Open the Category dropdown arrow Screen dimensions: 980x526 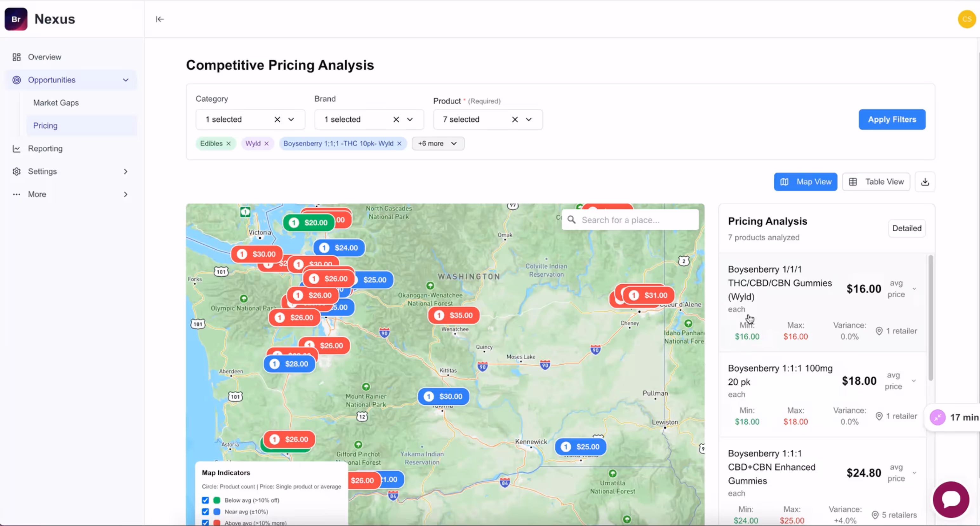pyautogui.click(x=291, y=120)
